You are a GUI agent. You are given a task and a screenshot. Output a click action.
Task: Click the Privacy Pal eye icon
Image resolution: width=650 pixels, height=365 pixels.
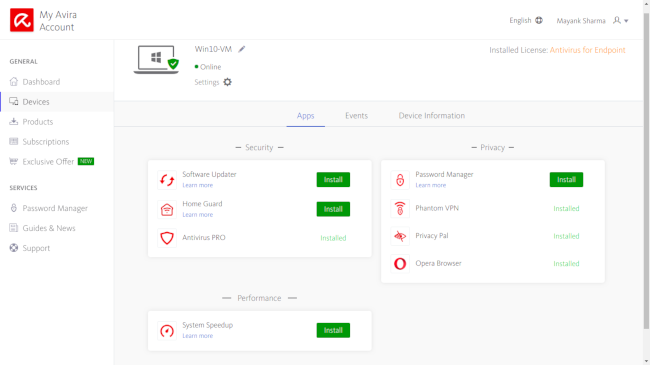400,236
